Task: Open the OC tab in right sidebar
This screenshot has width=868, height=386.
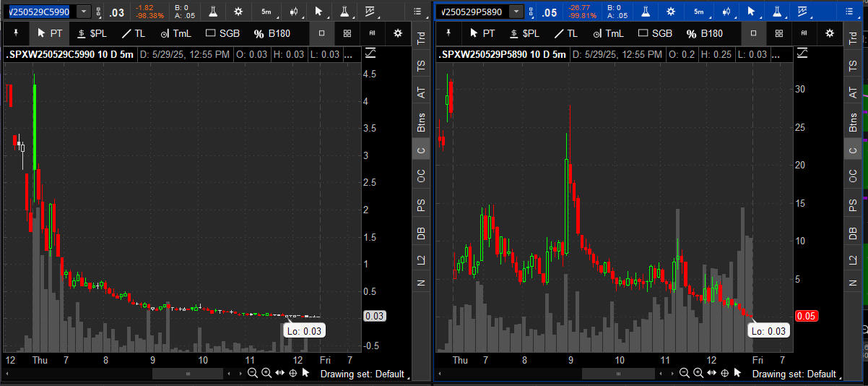Action: tap(854, 176)
